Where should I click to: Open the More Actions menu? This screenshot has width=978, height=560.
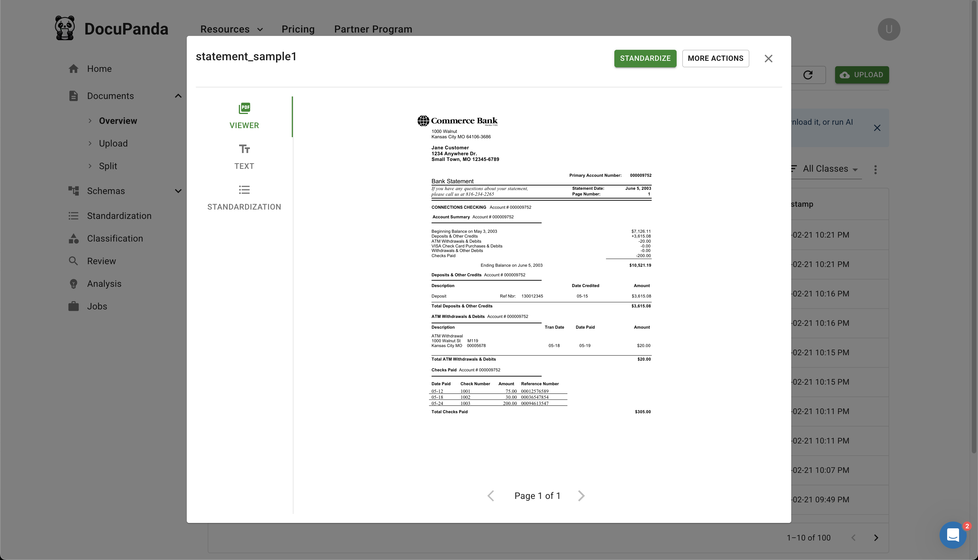pos(715,59)
